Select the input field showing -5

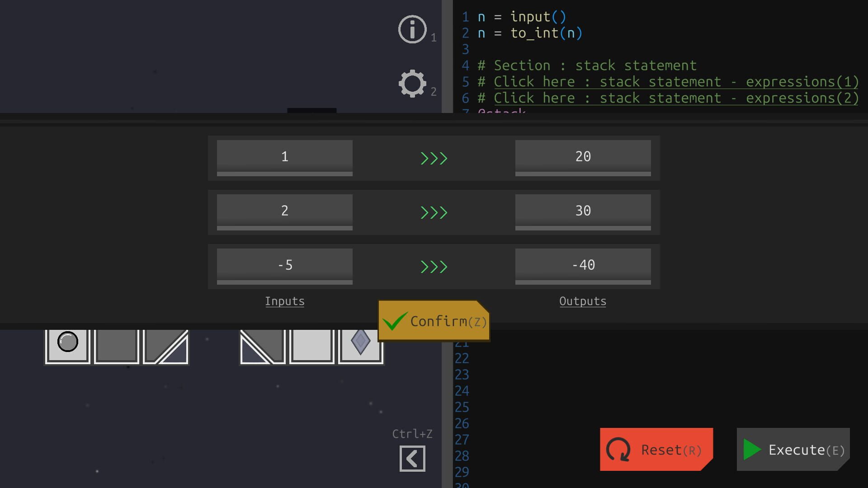[284, 265]
